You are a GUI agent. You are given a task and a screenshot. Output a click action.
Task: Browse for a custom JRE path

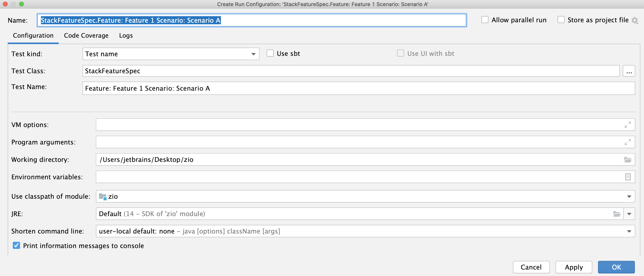coord(617,214)
